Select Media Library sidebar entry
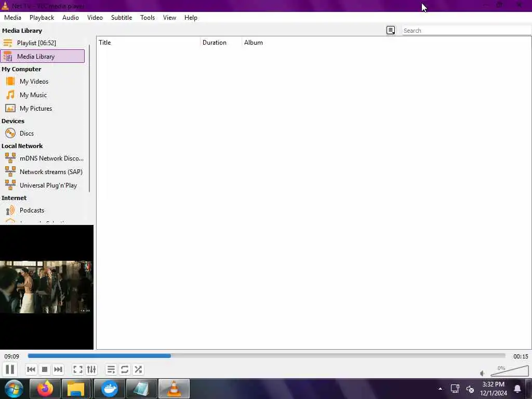This screenshot has height=399, width=532. [x=43, y=56]
